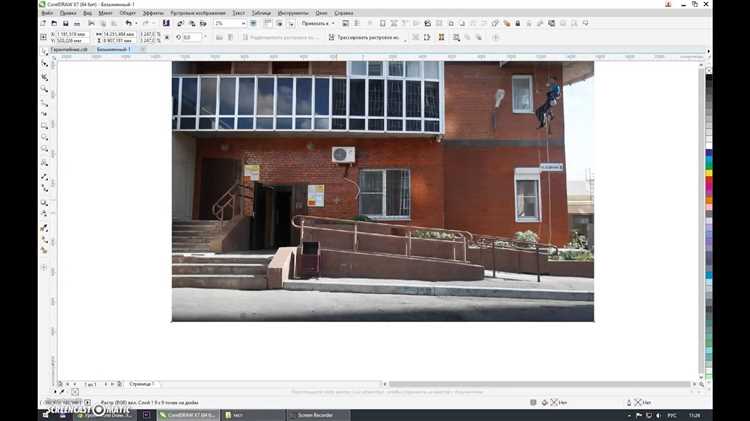Select the Shape tool in the toolbox
Viewport: 750px width, 421px height.
coord(44,64)
